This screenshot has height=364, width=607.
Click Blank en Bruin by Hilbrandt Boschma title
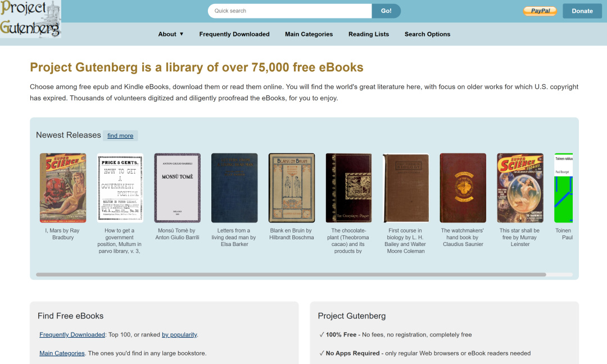(292, 234)
